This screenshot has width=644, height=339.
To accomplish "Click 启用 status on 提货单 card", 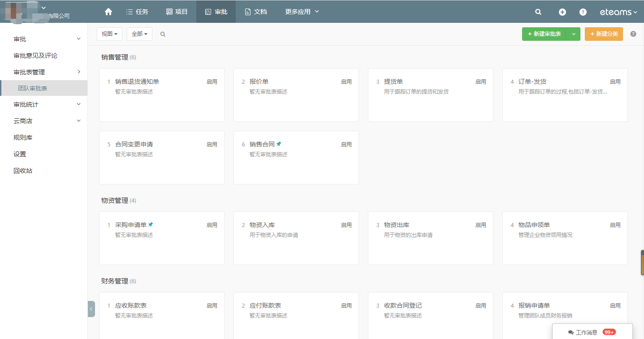I will tap(481, 82).
